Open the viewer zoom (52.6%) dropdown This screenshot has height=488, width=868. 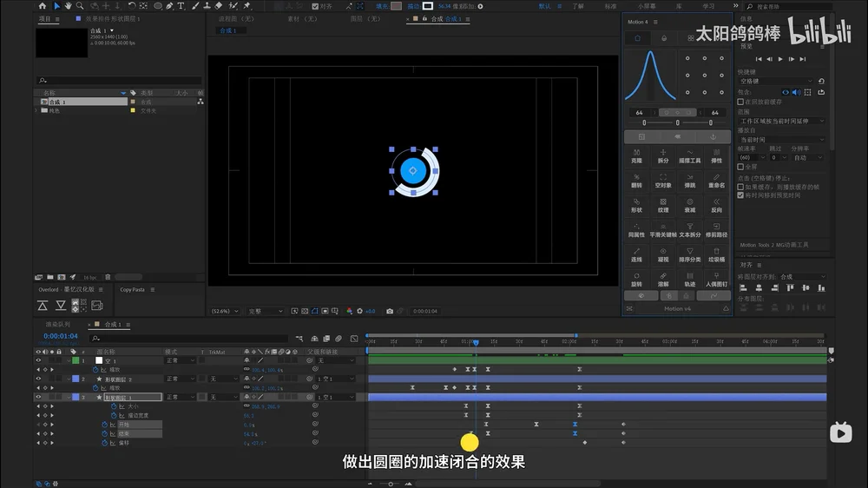225,312
